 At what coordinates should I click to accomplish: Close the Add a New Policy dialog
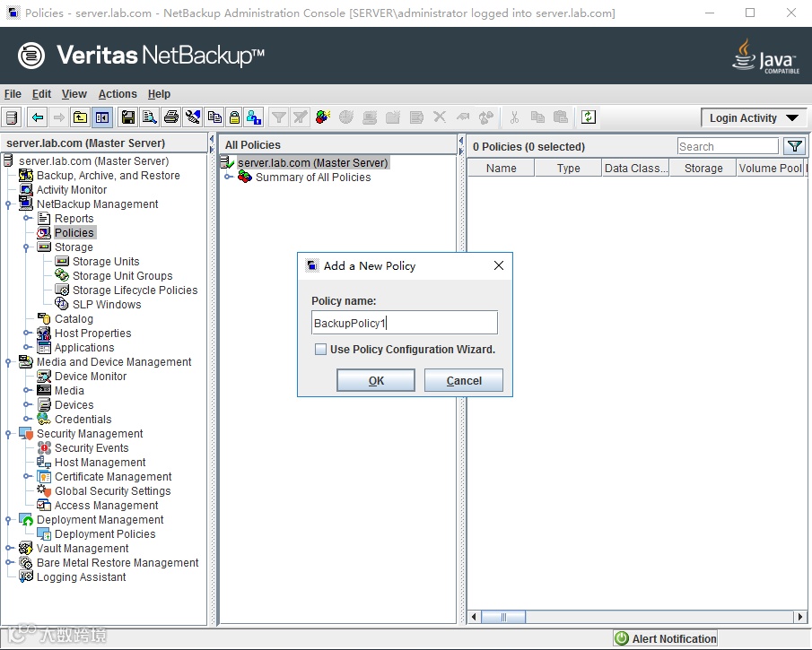click(499, 265)
